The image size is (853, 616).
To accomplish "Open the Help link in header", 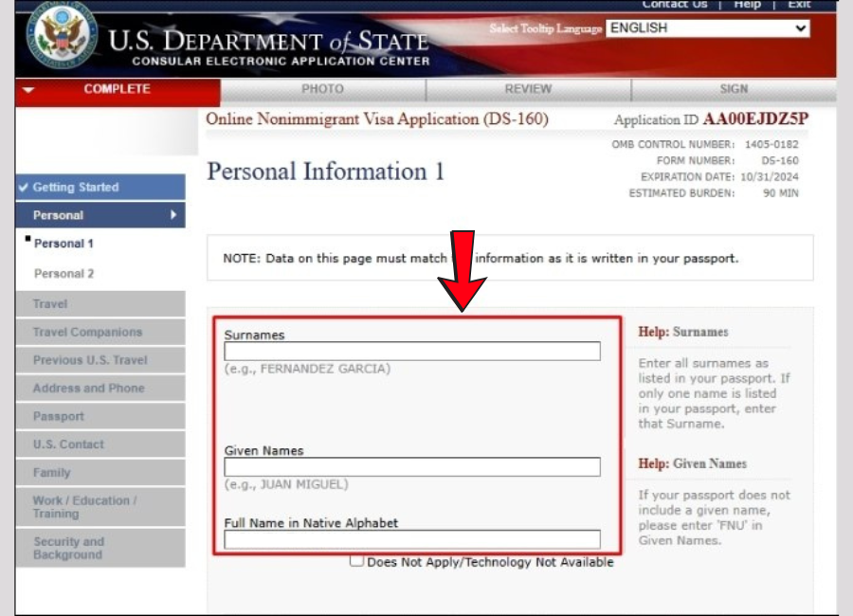I will (748, 5).
